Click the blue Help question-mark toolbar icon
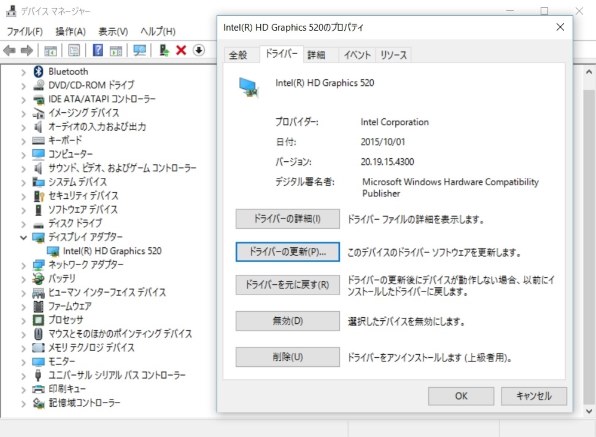The height and width of the screenshot is (437, 596). pyautogui.click(x=98, y=50)
